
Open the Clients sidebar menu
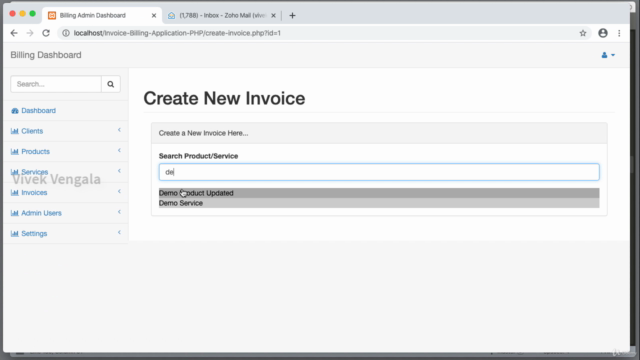pos(32,131)
